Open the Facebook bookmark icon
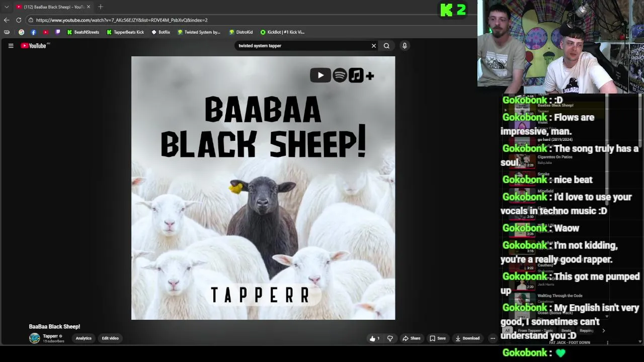The width and height of the screenshot is (644, 362). click(x=33, y=32)
